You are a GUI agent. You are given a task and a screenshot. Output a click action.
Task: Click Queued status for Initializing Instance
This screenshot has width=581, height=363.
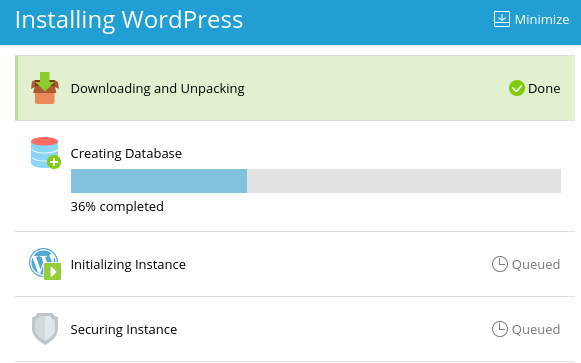coord(536,264)
